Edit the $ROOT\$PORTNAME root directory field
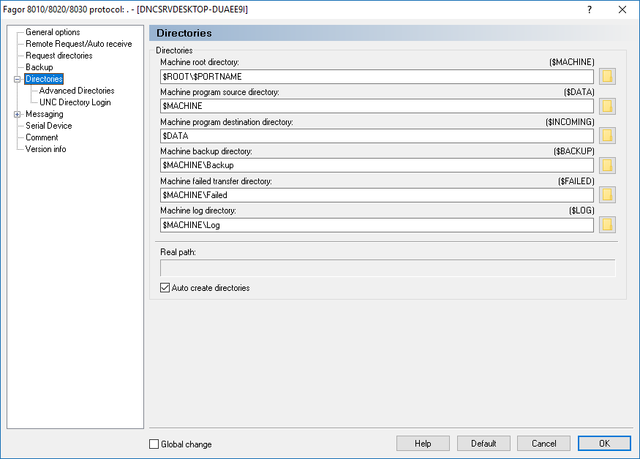The height and width of the screenshot is (459, 640). point(377,77)
